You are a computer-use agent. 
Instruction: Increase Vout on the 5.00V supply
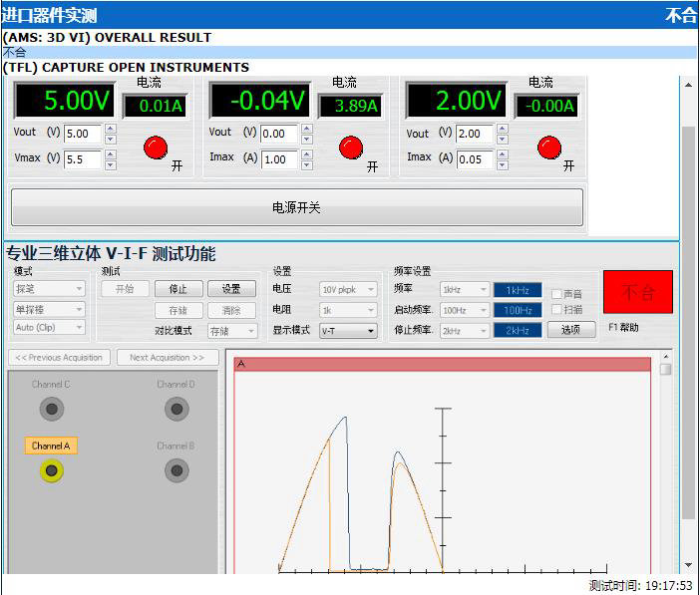click(x=111, y=129)
